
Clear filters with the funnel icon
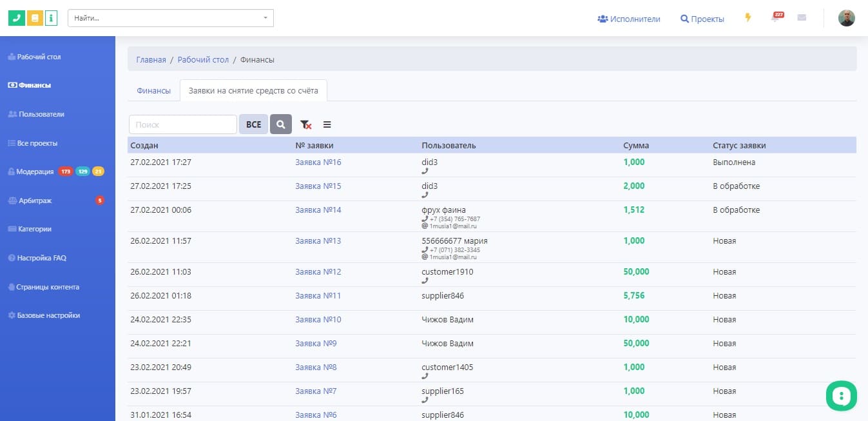tap(306, 124)
